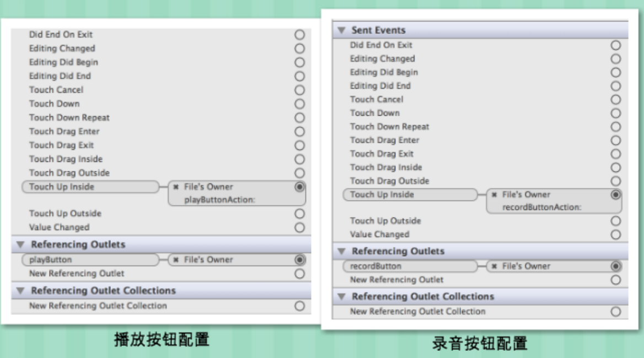Click Touch Drag Inside text in right panel
644x358 pixels.
click(386, 167)
